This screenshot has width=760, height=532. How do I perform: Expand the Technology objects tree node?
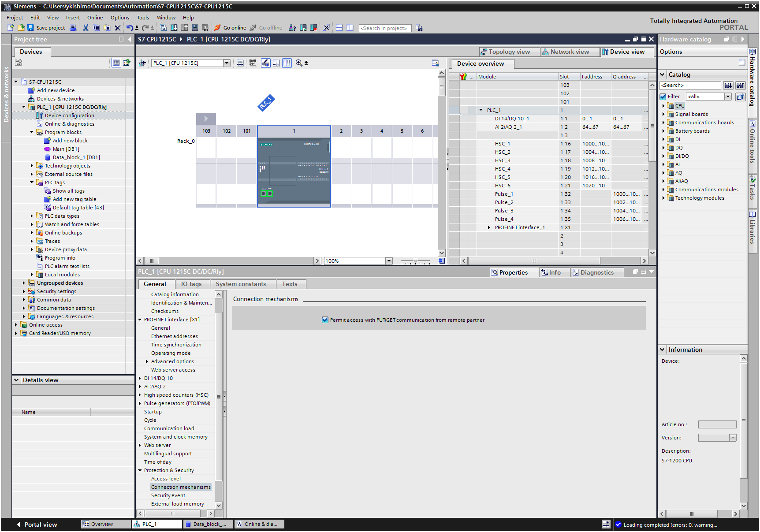point(32,166)
